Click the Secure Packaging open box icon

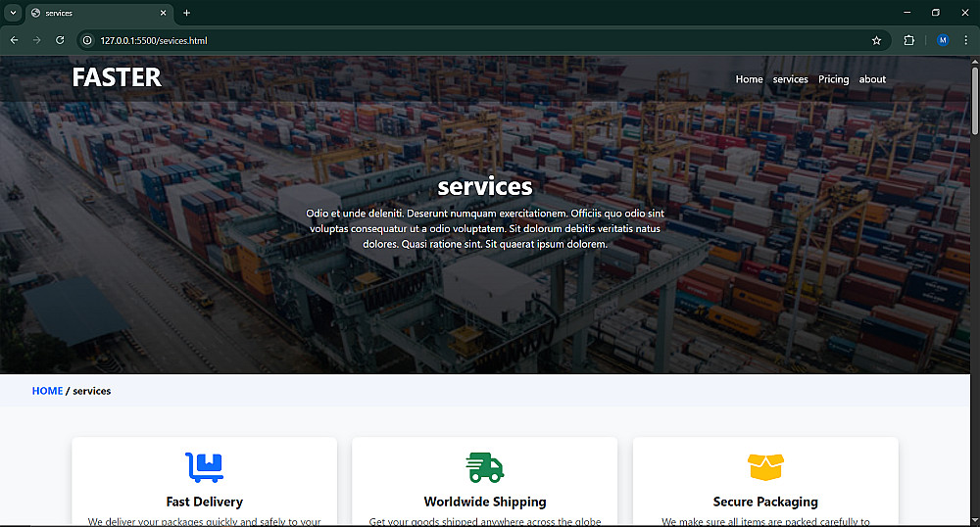765,467
